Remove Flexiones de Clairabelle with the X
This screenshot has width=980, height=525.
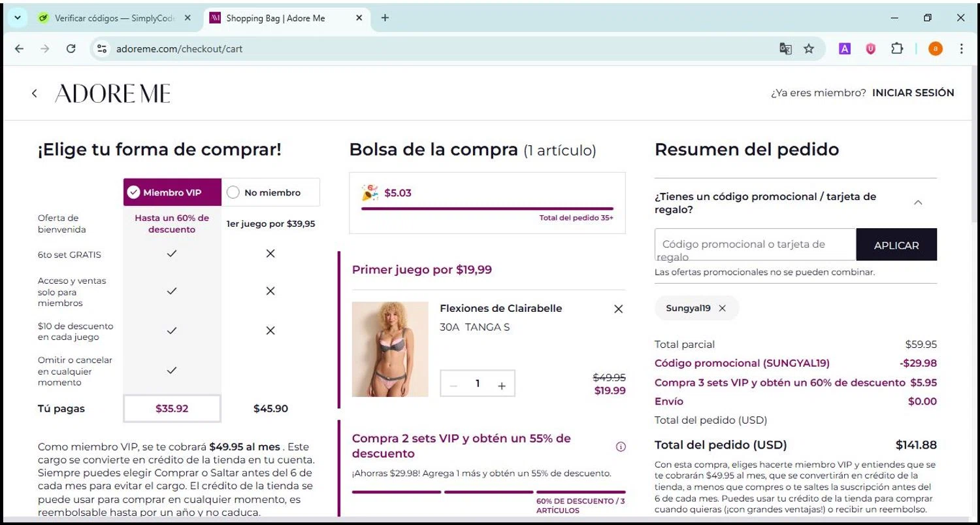tap(619, 309)
